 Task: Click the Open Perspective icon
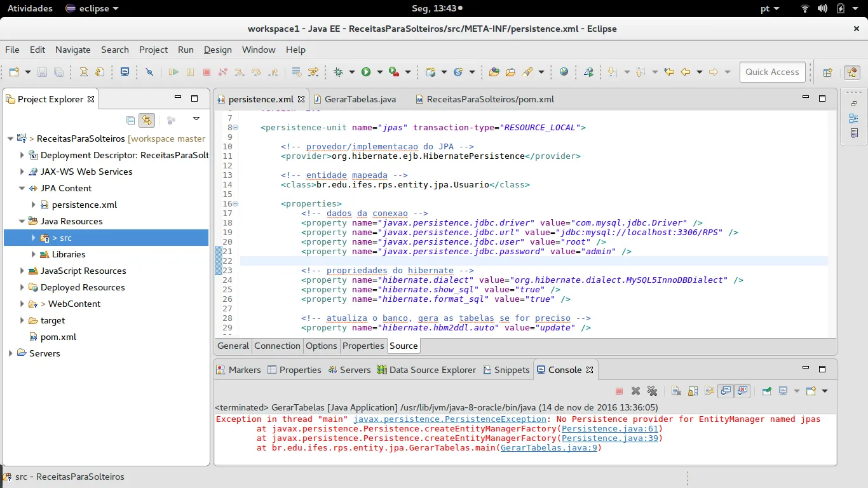[828, 72]
